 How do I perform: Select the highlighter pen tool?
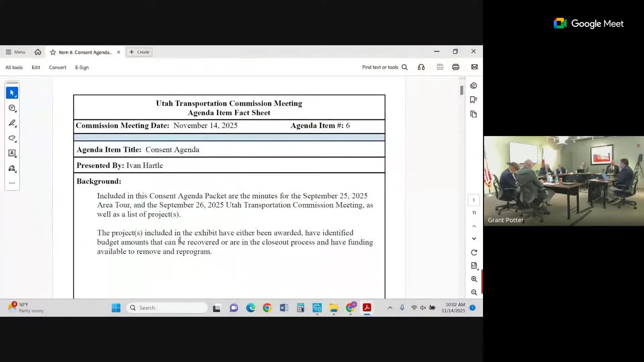12,123
